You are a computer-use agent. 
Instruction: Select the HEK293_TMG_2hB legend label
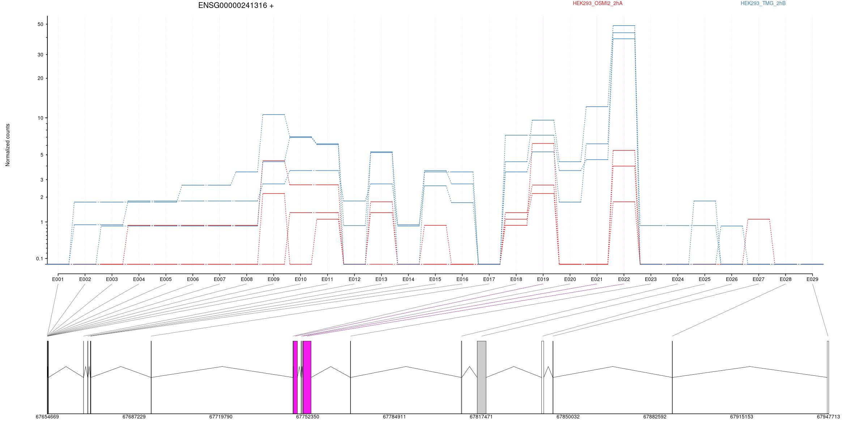(x=763, y=3)
